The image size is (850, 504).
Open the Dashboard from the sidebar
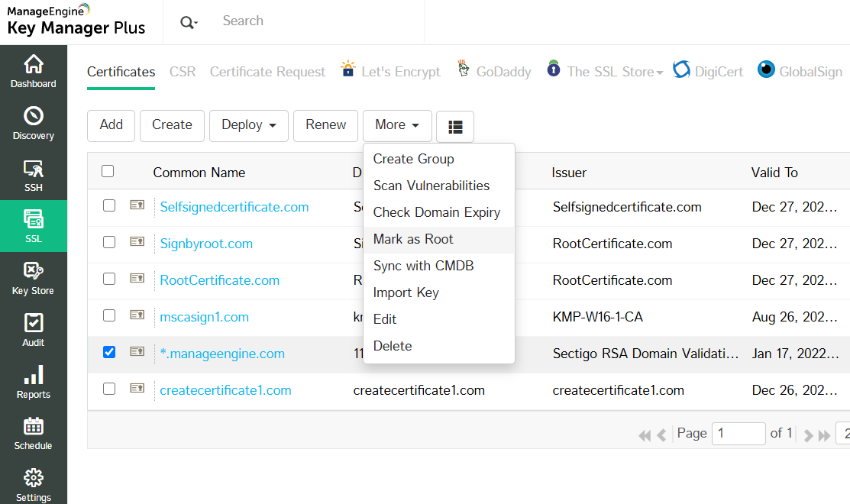(34, 71)
